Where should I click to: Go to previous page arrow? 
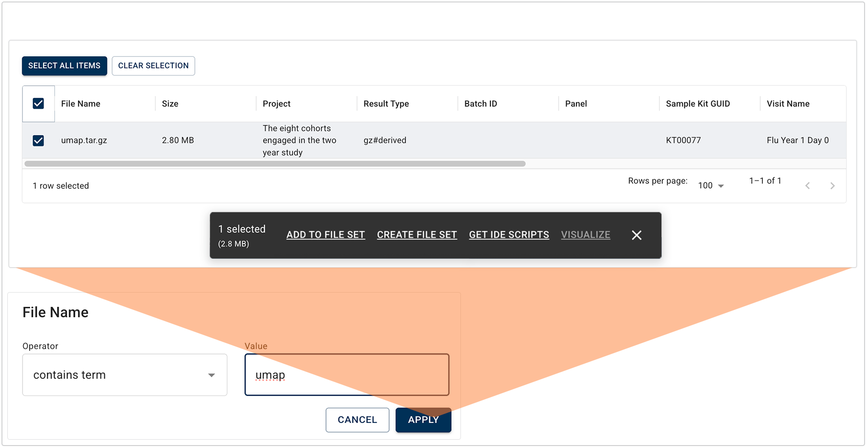pos(807,186)
